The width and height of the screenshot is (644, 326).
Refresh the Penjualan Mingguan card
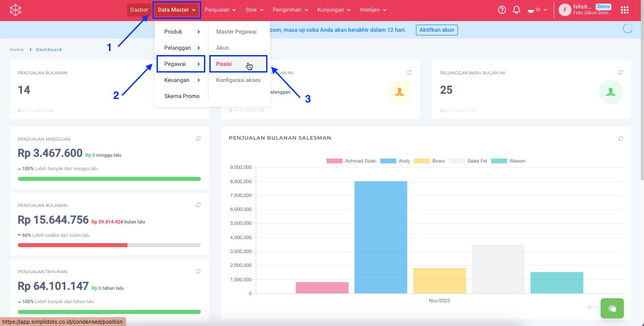(198, 139)
